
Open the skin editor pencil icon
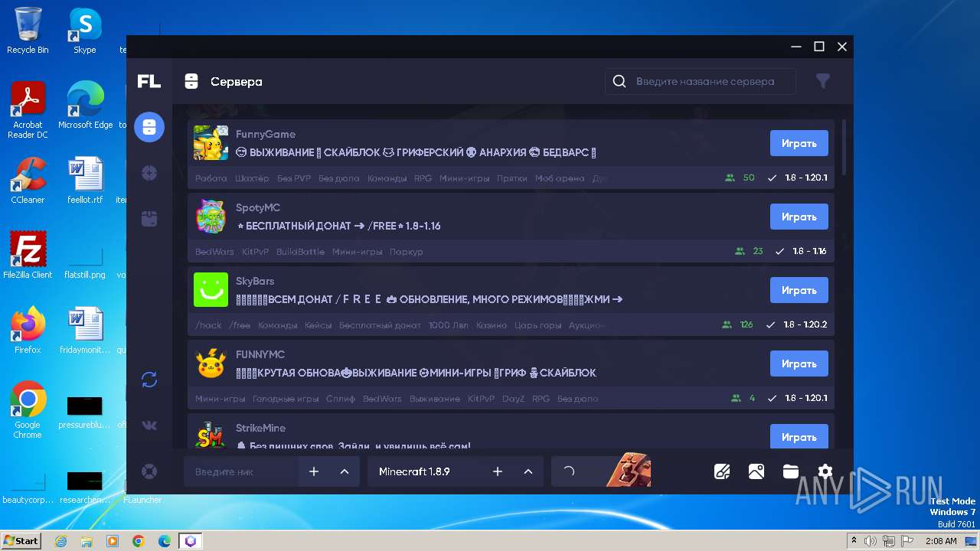tap(722, 471)
